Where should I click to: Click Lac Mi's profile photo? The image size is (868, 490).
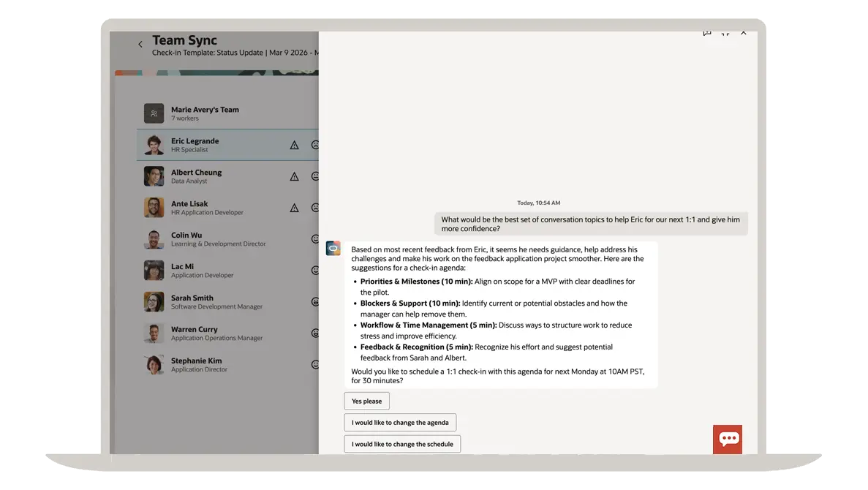pos(154,271)
